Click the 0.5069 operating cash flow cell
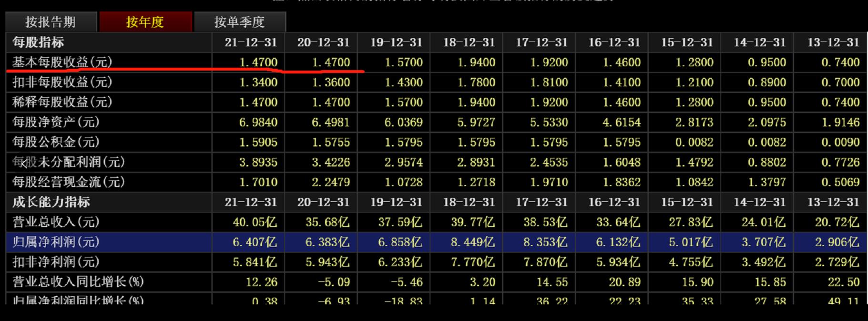 coord(840,182)
